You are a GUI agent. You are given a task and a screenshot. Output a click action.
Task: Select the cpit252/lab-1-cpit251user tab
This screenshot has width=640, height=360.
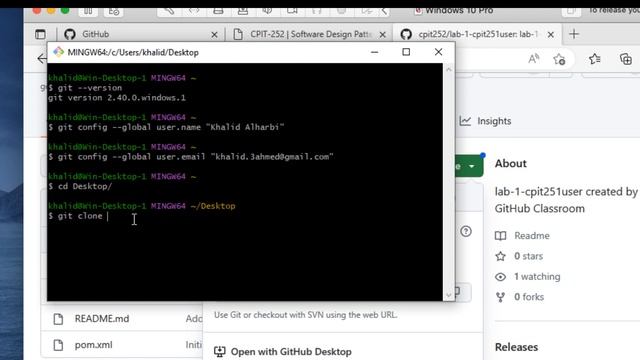click(478, 34)
